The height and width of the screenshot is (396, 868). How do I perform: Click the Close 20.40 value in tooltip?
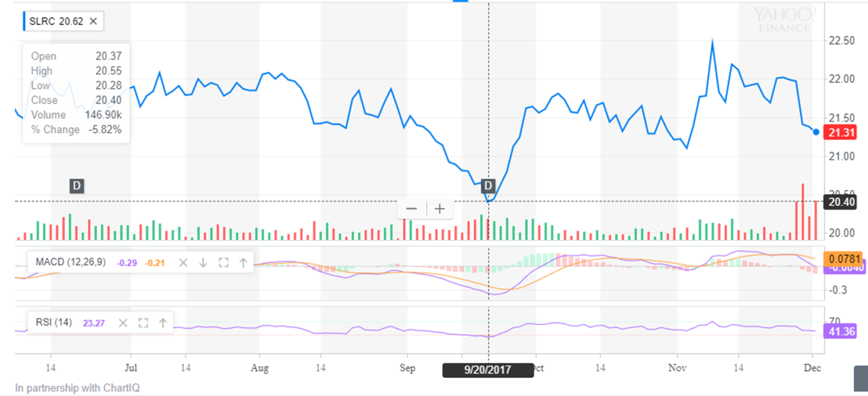point(108,100)
